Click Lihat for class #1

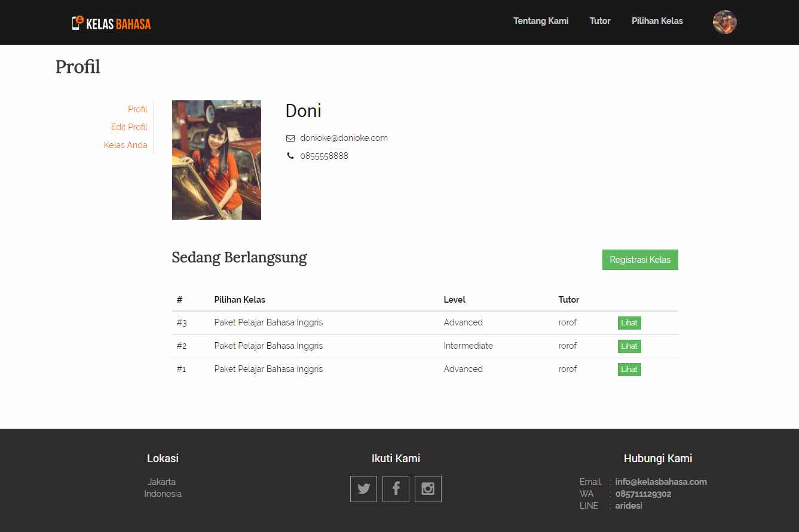(629, 370)
